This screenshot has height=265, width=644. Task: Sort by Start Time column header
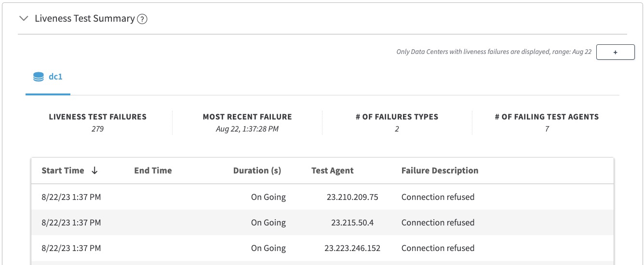(x=63, y=171)
